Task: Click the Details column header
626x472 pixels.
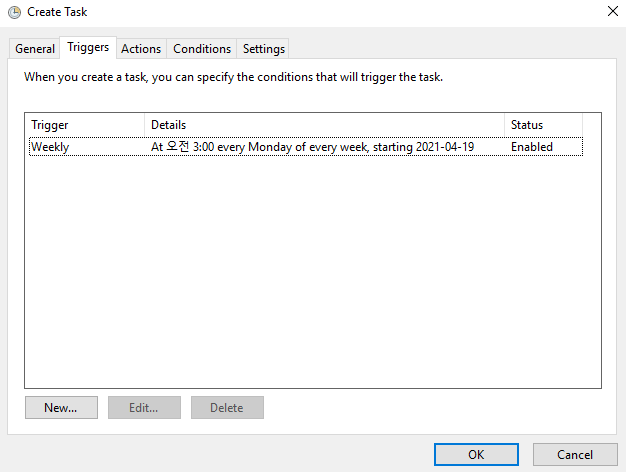Action: pos(324,125)
